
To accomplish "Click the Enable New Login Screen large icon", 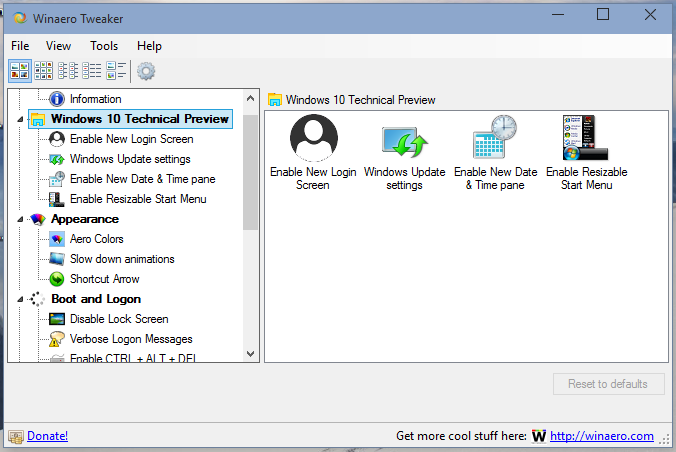I will tap(313, 138).
